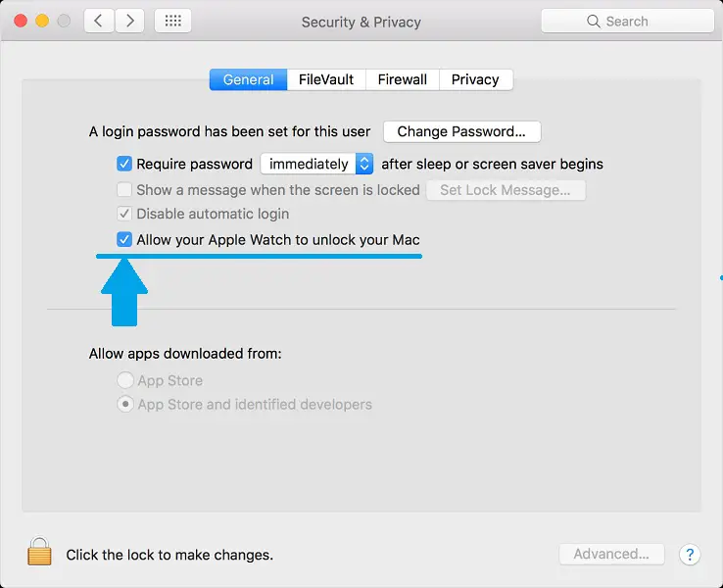Toggle the Require password checkbox
The width and height of the screenshot is (723, 588).
[x=124, y=164]
